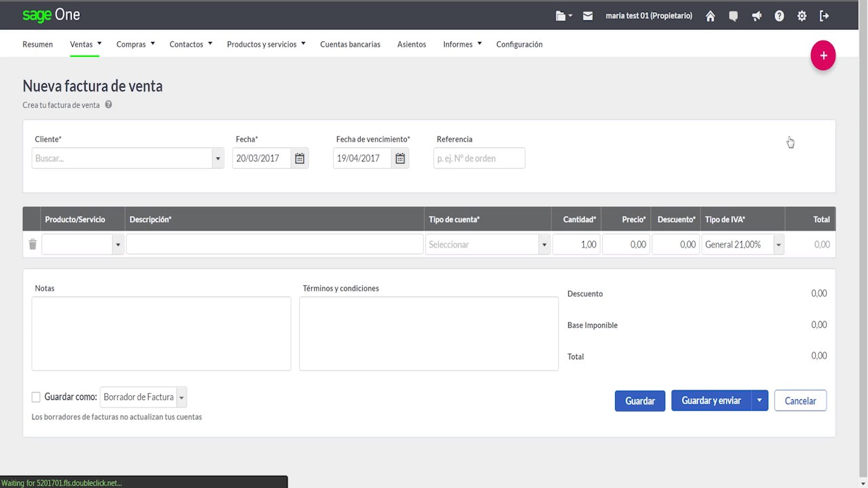
Task: Open the envelope messages icon
Action: 587,16
